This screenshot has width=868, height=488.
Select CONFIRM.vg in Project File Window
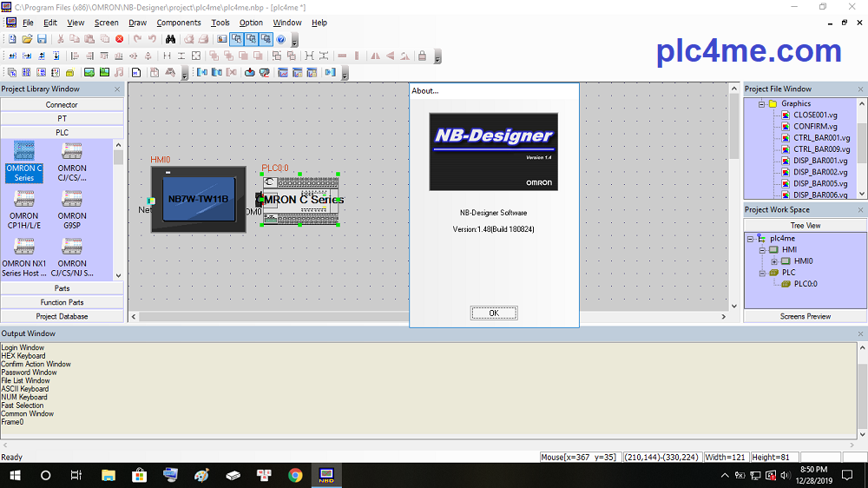pos(815,126)
